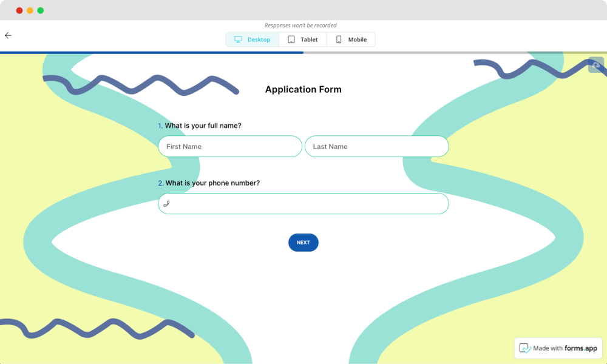Click the yellow minimize traffic light

pos(30,10)
